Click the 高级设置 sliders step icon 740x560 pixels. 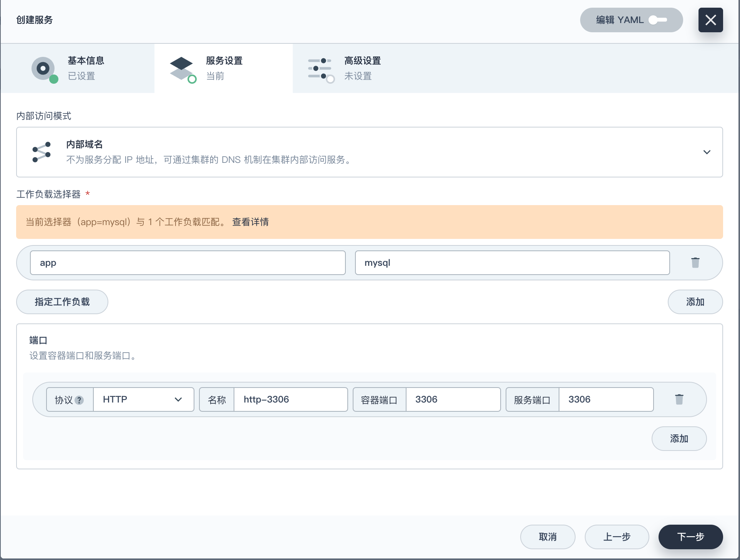tap(320, 69)
